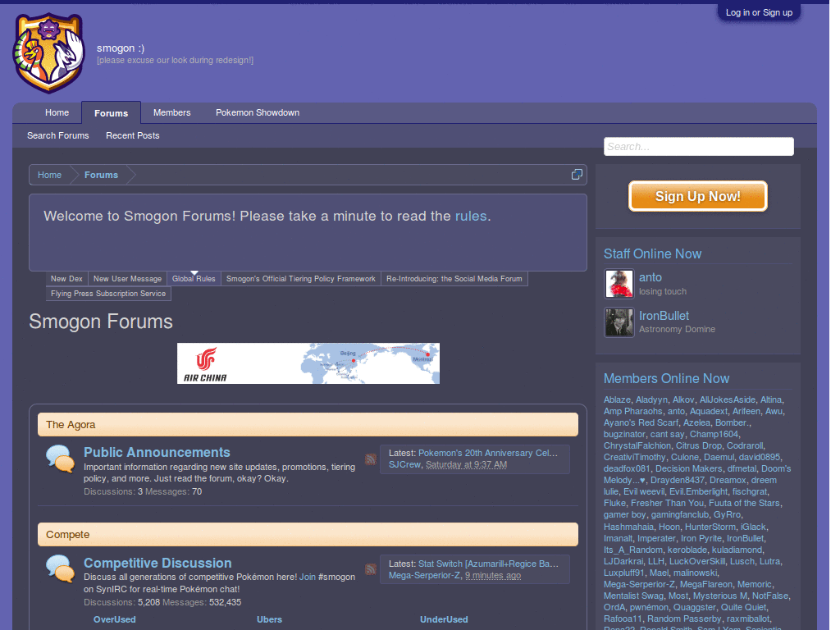Open the Competitive Discussion forum

(157, 563)
